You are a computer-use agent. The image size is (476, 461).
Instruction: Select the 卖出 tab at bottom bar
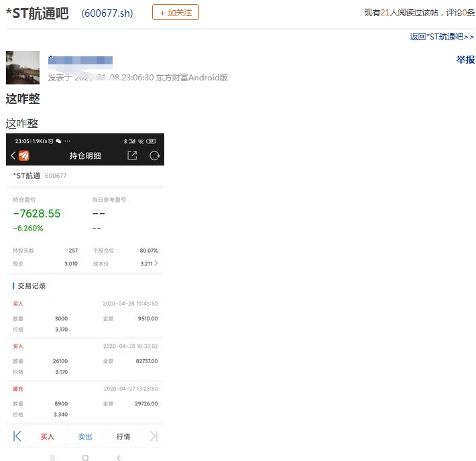pyautogui.click(x=85, y=436)
